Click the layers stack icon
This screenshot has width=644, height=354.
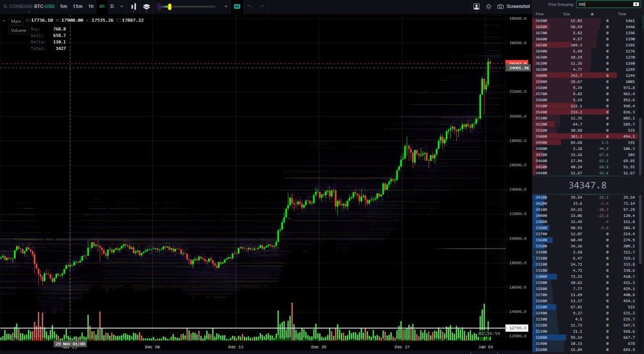[146, 7]
